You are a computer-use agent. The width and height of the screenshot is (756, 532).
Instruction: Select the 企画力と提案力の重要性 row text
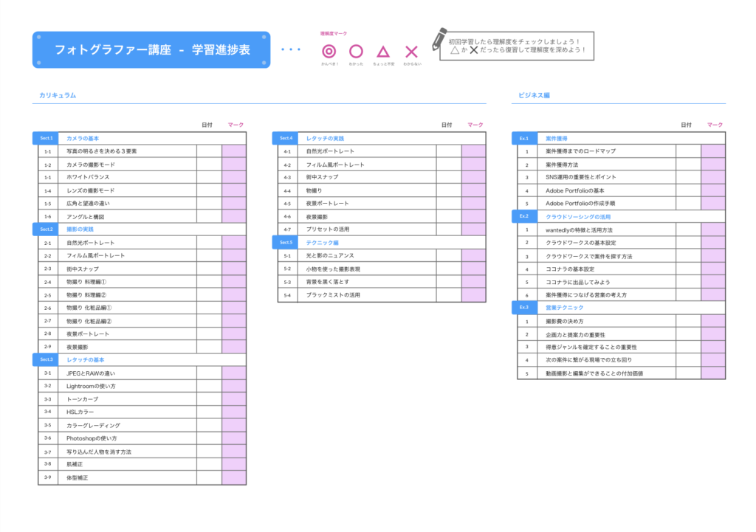click(x=575, y=334)
